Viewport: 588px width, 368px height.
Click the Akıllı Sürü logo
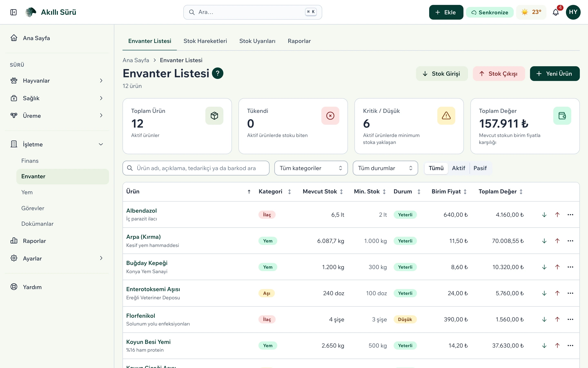(x=51, y=12)
